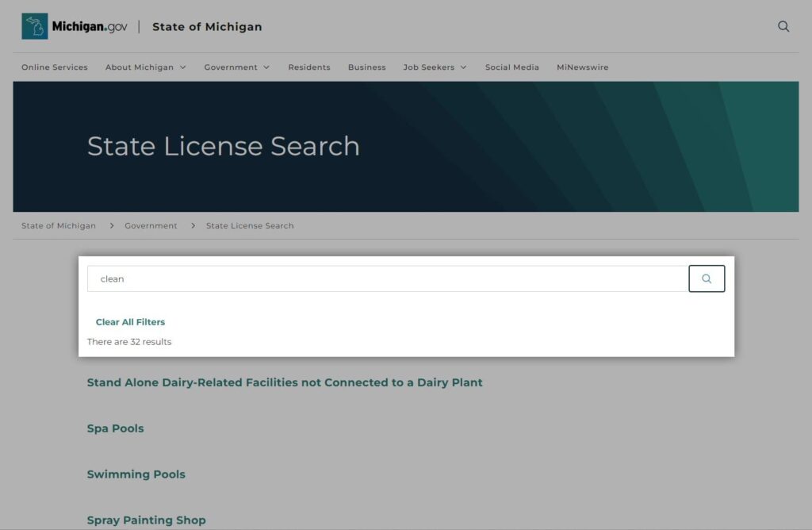Open site-wide search with the magnifier icon
Viewport: 812px width, 530px height.
(783, 26)
